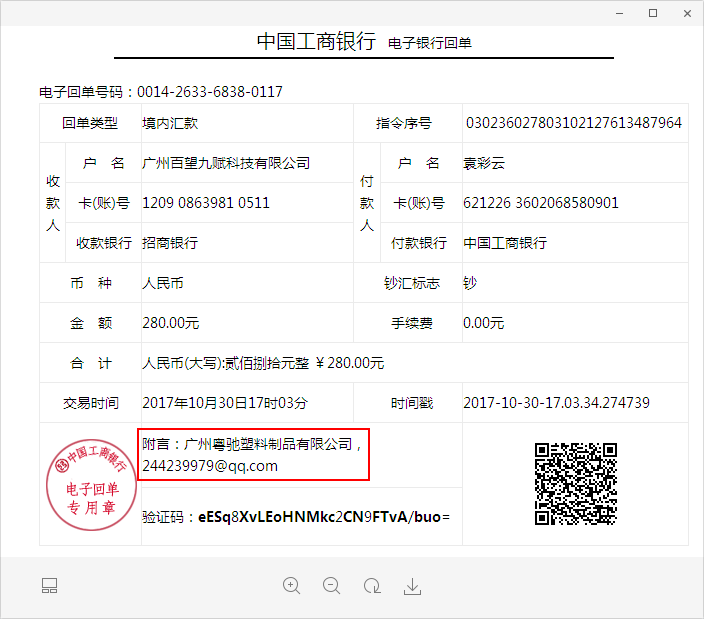Click the red 电子回单专用章 stamp
Image resolution: width=704 pixels, height=619 pixels.
[92, 484]
